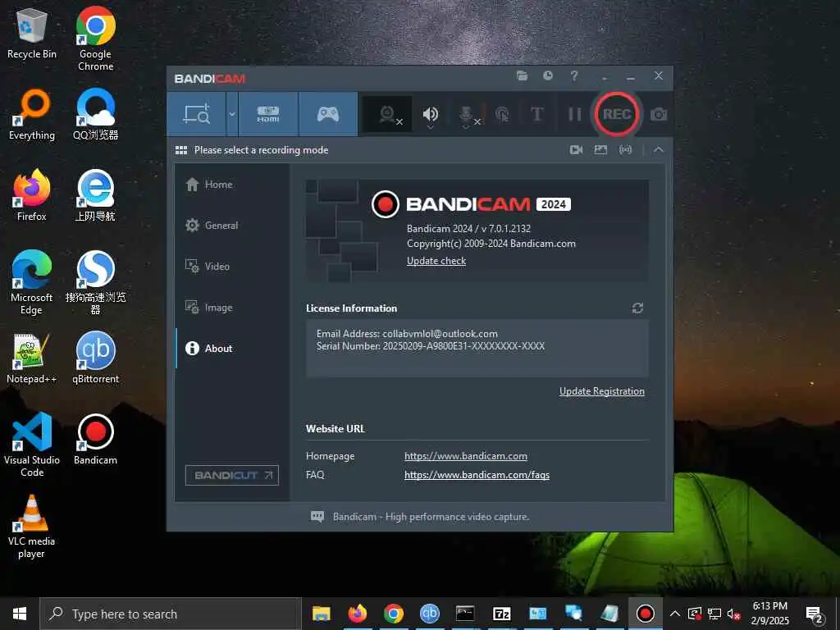Open the Windows Start menu
840x630 pixels.
20,614
